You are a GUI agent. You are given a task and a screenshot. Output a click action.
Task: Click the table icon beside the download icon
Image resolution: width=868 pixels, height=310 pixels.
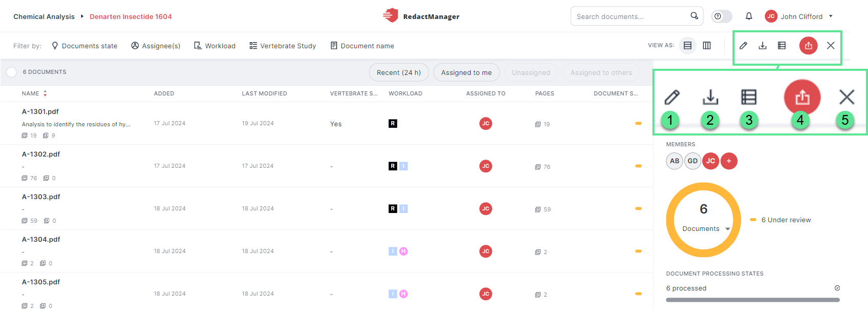[x=782, y=46]
